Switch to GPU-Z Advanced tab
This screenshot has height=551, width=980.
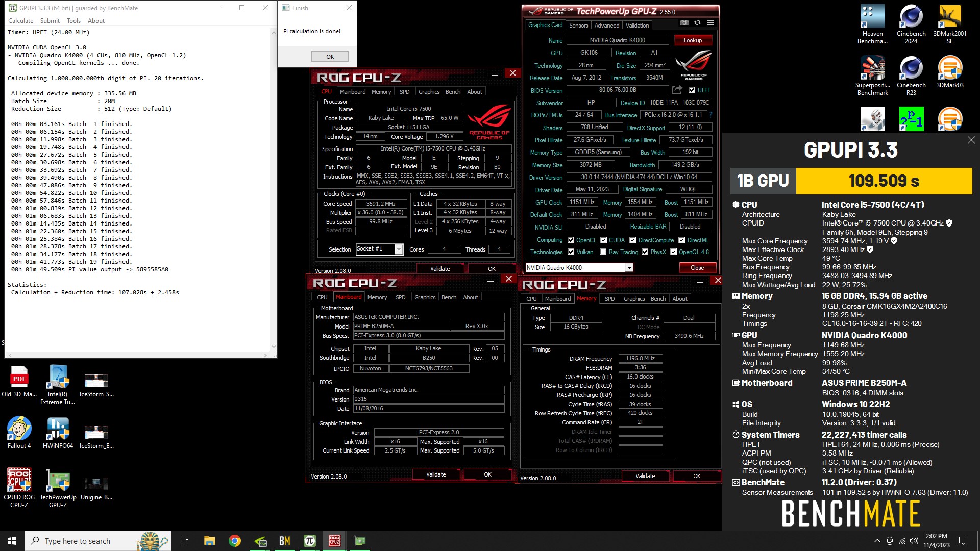[606, 26]
